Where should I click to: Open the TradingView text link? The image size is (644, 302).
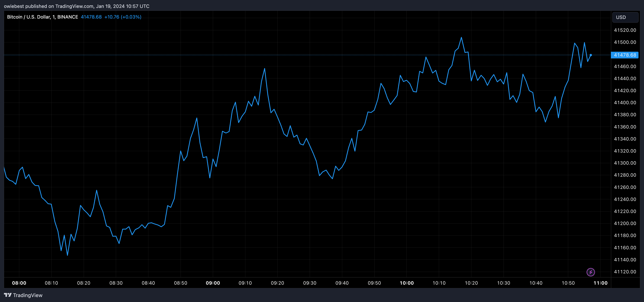point(27,295)
